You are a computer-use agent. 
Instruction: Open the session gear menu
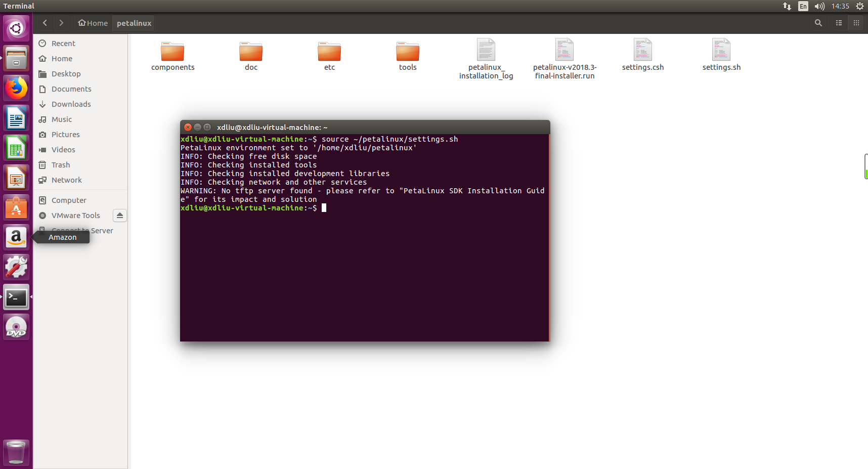click(860, 6)
